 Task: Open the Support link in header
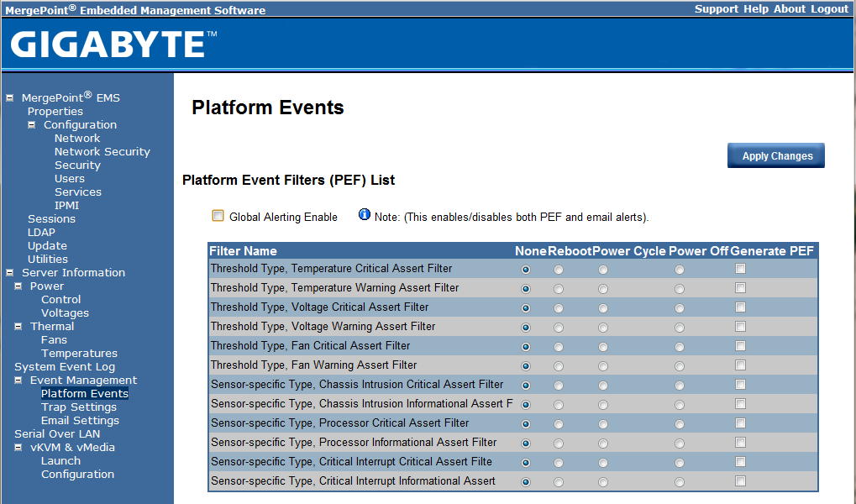tap(716, 9)
